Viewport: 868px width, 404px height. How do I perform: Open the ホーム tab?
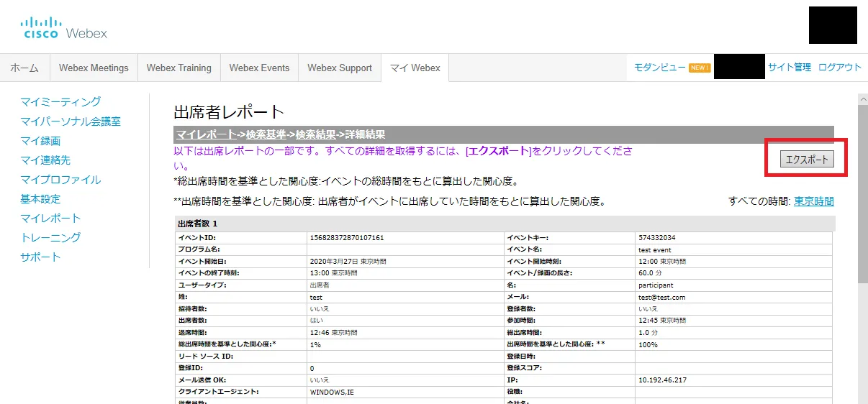(x=24, y=68)
